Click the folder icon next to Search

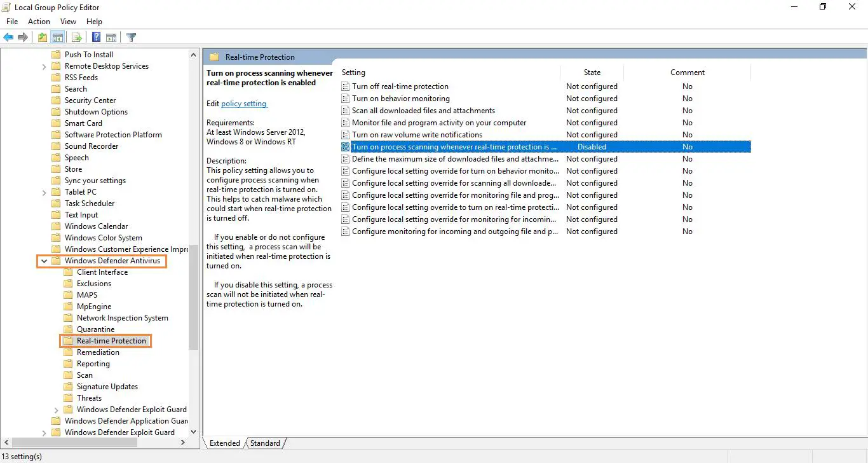coord(56,89)
